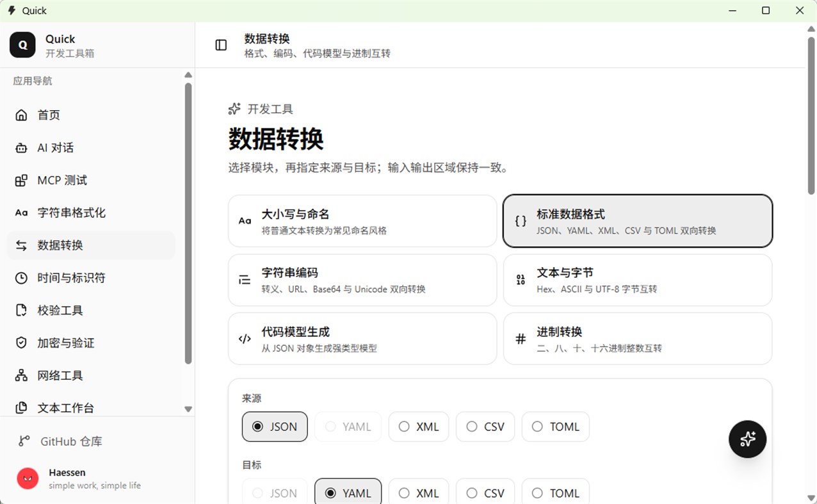The height and width of the screenshot is (504, 817).
Task: Click the git branch icon beside GitHub 仓库
Action: coord(24,441)
